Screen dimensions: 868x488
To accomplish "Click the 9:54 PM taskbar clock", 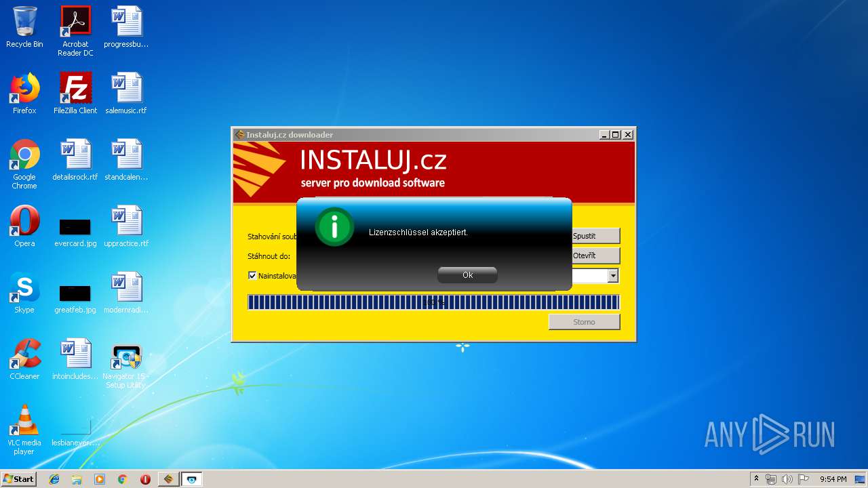I will click(833, 479).
